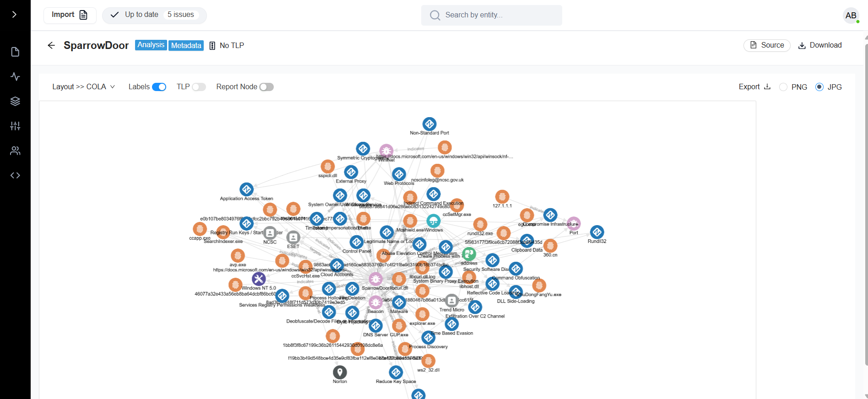868x399 pixels.
Task: Click the Norton location node in graph
Action: pos(340,372)
